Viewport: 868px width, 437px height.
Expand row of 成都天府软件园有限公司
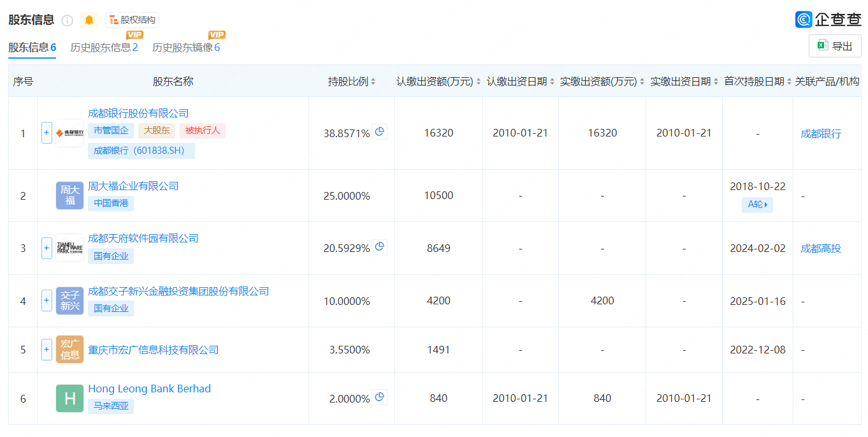pos(47,248)
